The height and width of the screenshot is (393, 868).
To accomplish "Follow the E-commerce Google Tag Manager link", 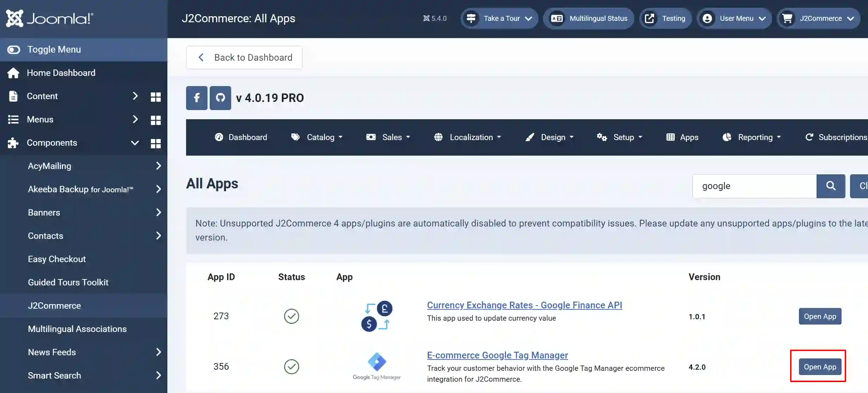I will click(497, 355).
